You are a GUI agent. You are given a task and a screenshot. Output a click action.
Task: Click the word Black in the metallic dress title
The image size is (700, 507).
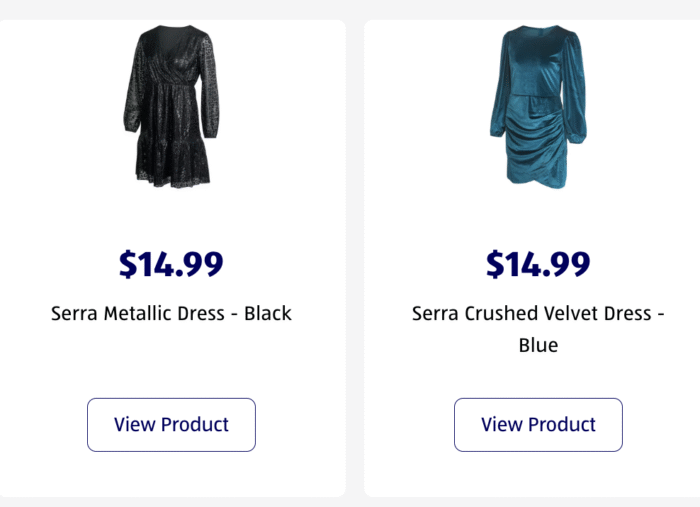(x=267, y=313)
